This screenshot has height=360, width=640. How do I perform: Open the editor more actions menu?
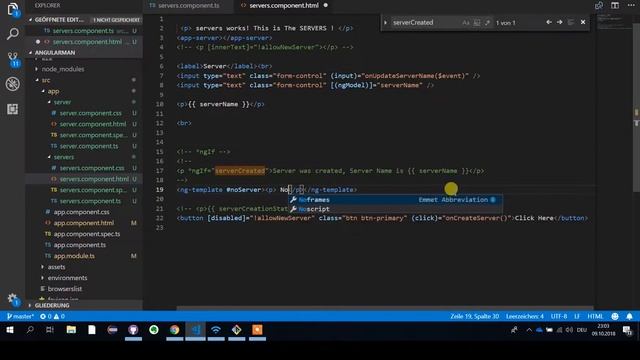[631, 5]
